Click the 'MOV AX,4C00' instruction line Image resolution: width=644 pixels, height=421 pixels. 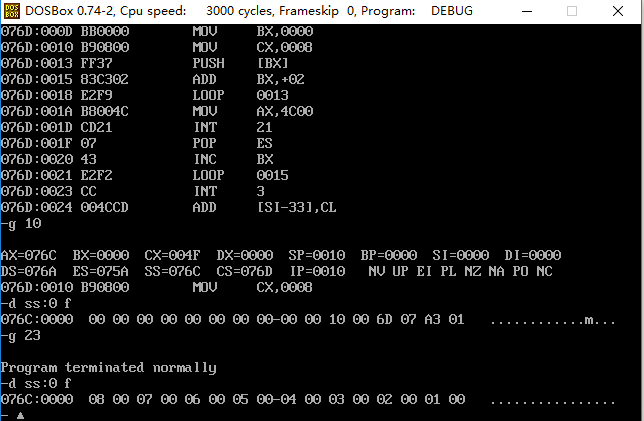157,111
